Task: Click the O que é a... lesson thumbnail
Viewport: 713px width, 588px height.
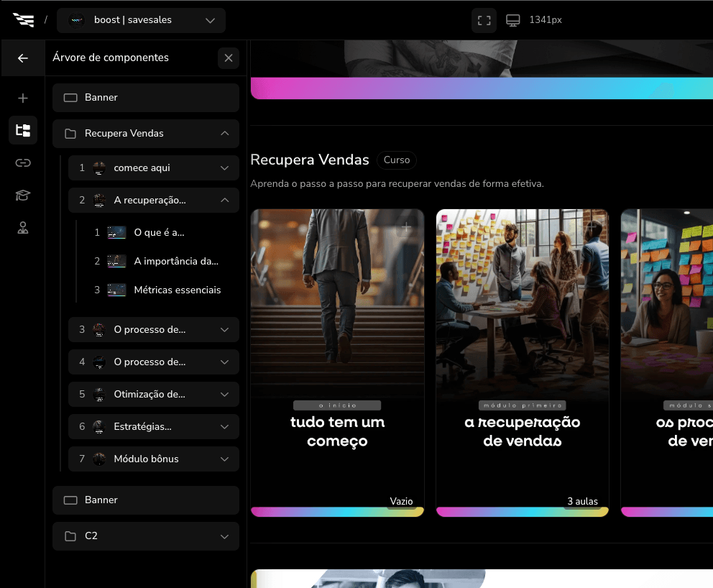Action: [x=116, y=232]
